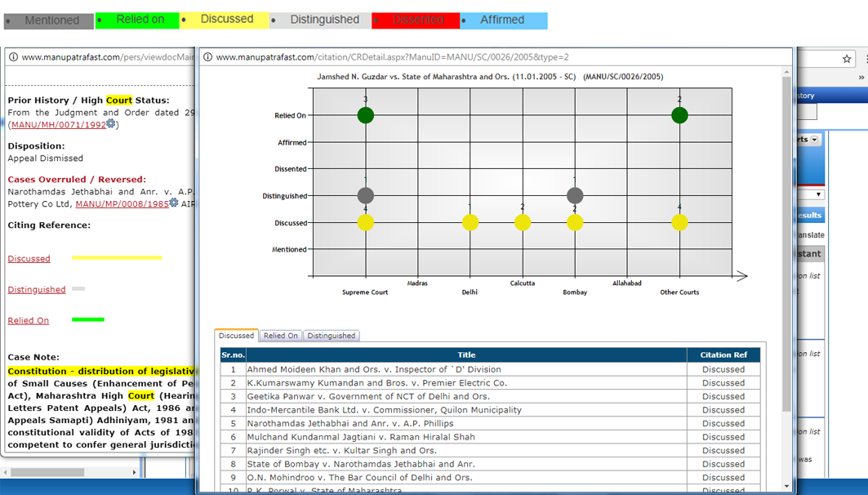
Task: Open the dropdown arrow in the blue side panel
Action: pos(814,140)
